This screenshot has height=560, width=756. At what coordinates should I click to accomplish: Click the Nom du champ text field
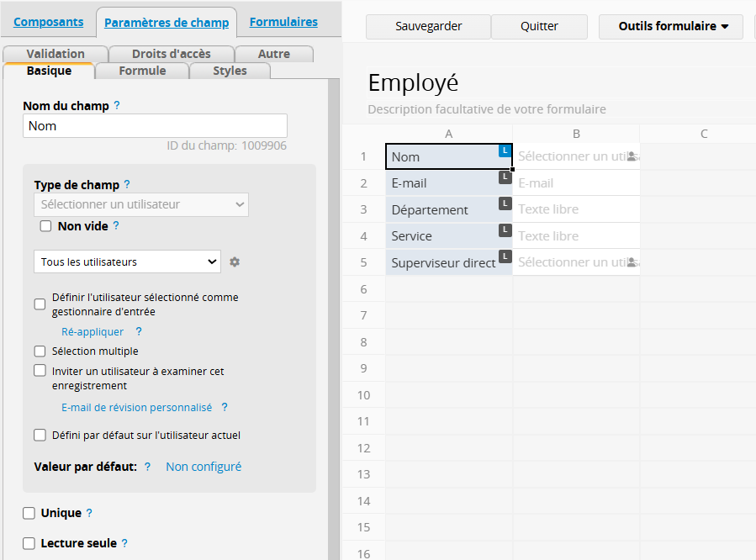pos(155,126)
